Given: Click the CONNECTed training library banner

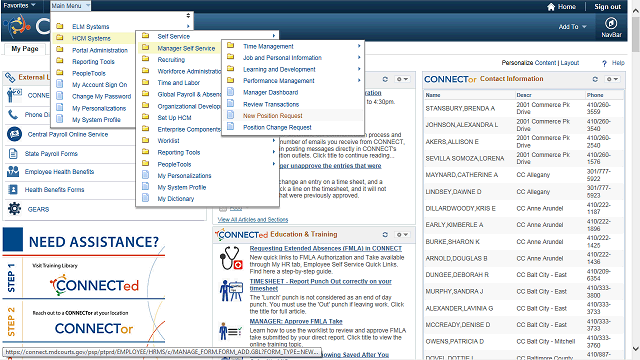Looking at the screenshot, I should pyautogui.click(x=94, y=285).
